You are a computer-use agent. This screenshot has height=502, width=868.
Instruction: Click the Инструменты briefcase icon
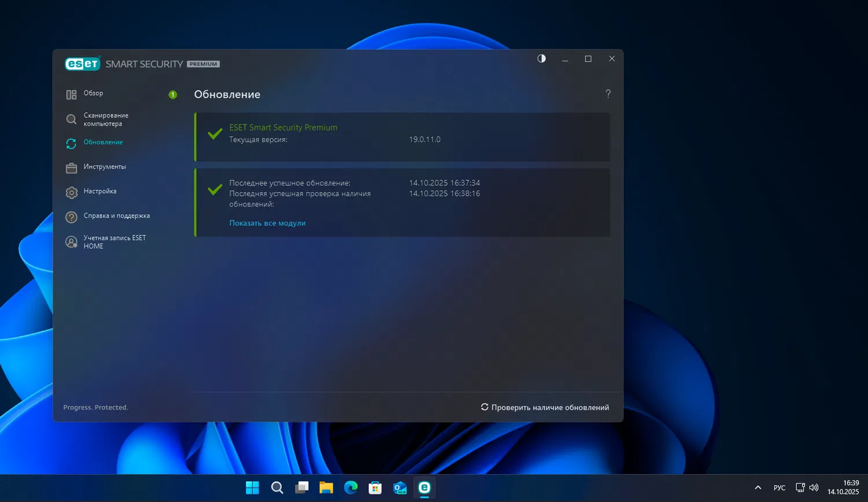coord(71,168)
